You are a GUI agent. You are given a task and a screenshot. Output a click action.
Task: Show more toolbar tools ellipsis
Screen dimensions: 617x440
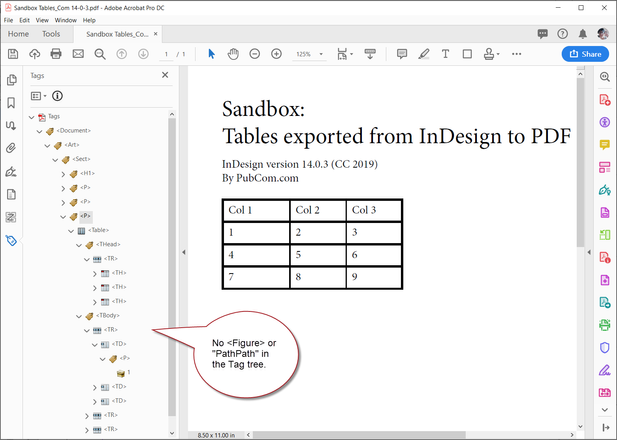tap(517, 54)
